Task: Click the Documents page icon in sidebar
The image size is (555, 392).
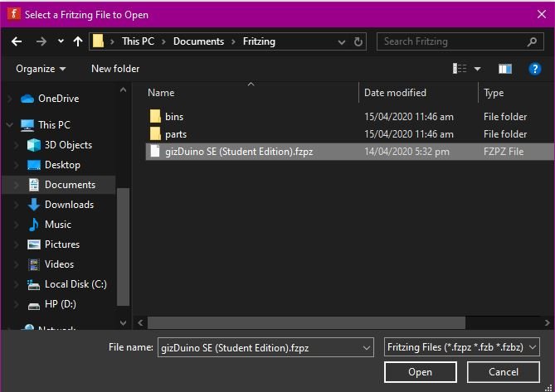Action: [x=34, y=185]
